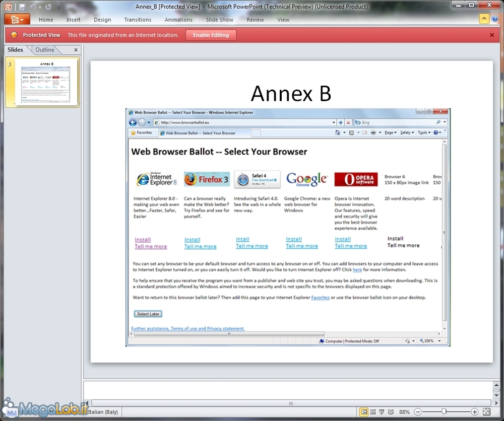Switch to the Review tab
The image size is (504, 421).
[255, 20]
